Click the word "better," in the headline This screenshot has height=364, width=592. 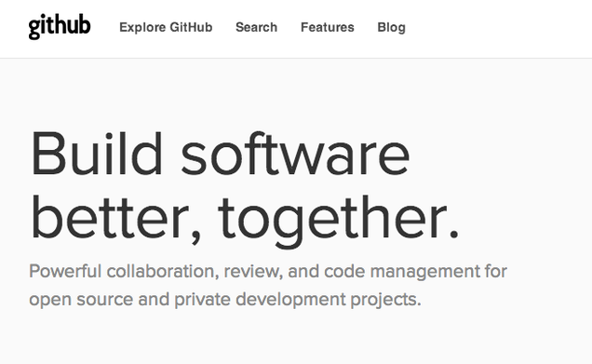pos(116,218)
